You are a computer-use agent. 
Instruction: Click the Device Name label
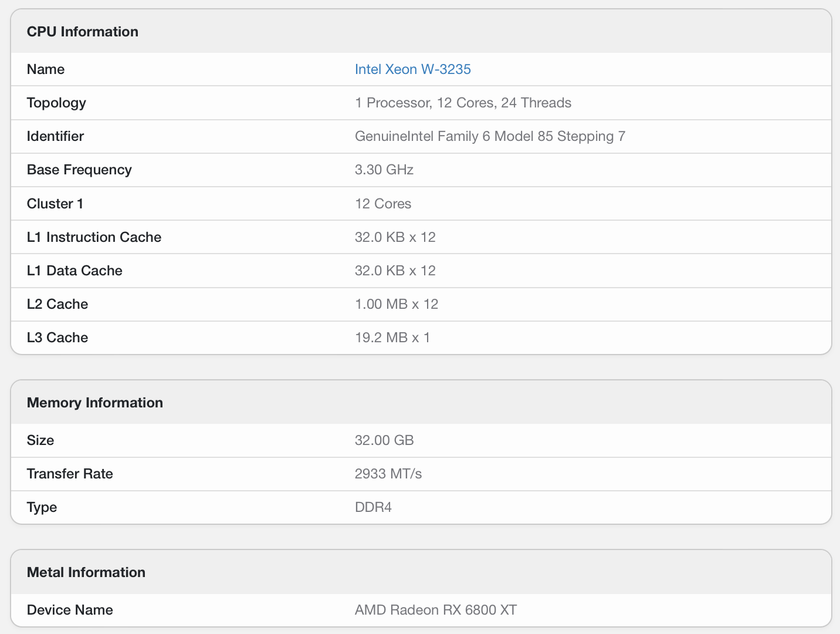pyautogui.click(x=70, y=610)
